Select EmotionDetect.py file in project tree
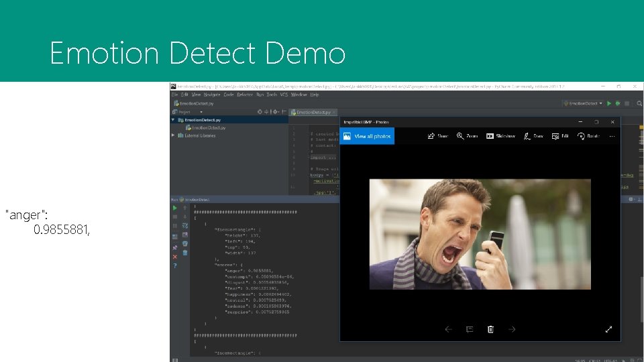 tap(209, 127)
